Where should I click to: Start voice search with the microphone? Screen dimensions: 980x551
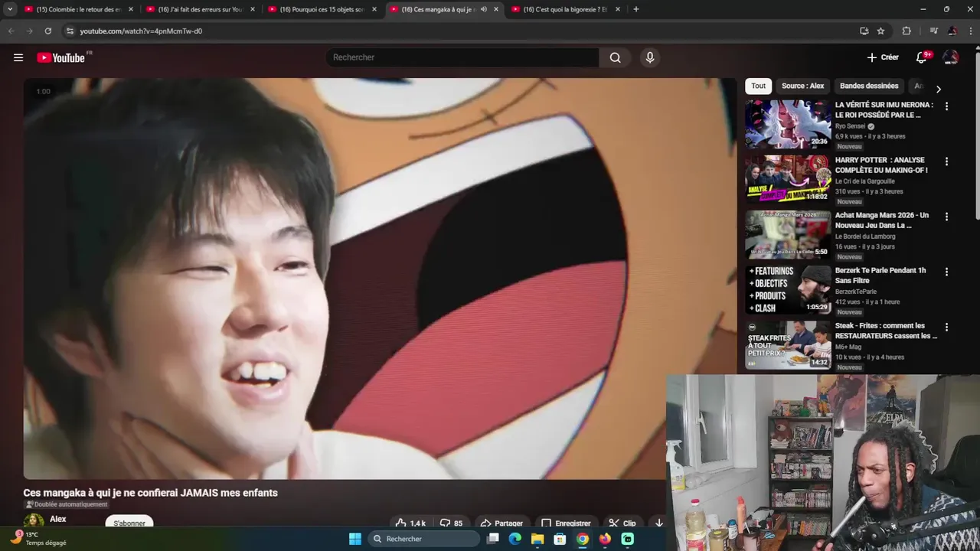point(650,57)
